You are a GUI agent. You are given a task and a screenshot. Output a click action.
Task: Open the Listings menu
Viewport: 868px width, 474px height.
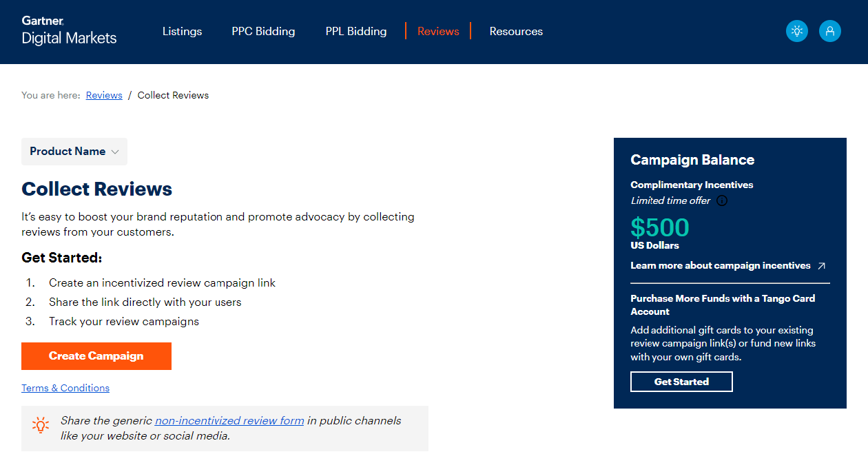[x=182, y=31]
